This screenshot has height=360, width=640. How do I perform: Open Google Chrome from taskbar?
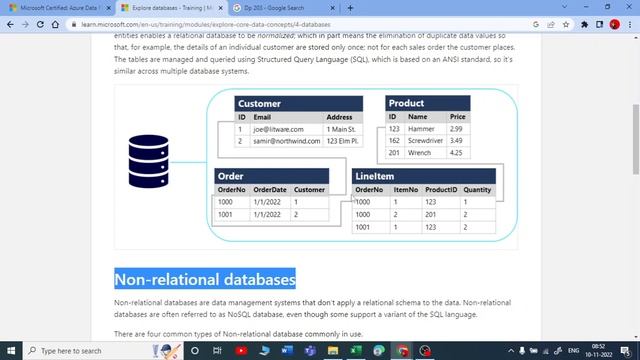402,351
